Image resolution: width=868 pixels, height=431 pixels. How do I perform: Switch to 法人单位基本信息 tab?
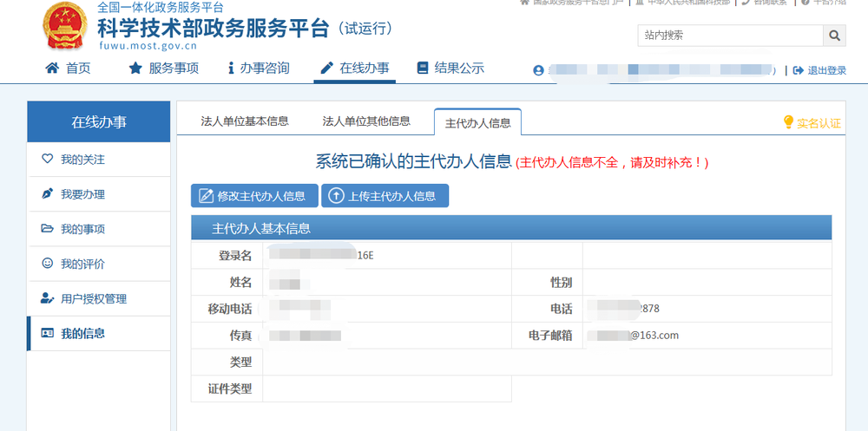coord(245,121)
